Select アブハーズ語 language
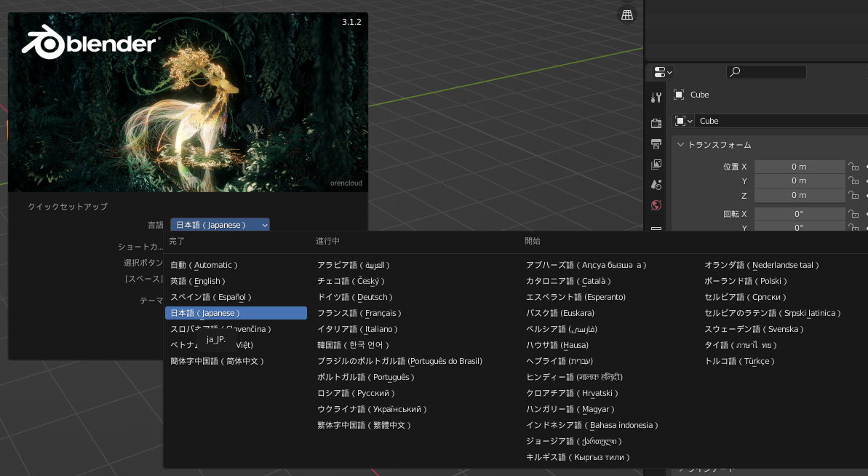Viewport: 868px width, 476px height. [x=586, y=265]
